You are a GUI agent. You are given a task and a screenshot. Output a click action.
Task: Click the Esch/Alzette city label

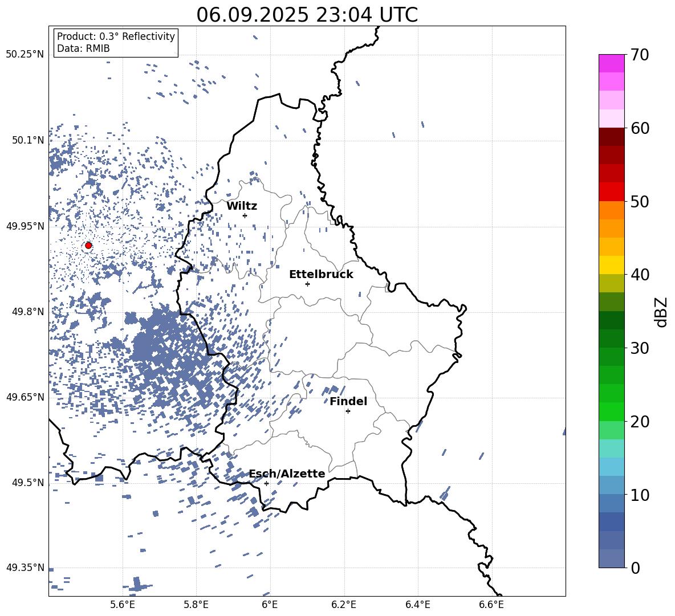(x=287, y=474)
